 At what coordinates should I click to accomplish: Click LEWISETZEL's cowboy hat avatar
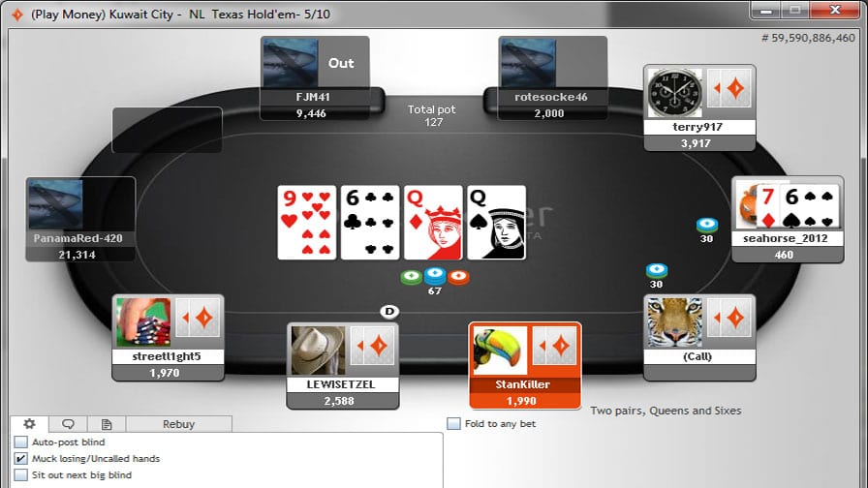coord(318,351)
